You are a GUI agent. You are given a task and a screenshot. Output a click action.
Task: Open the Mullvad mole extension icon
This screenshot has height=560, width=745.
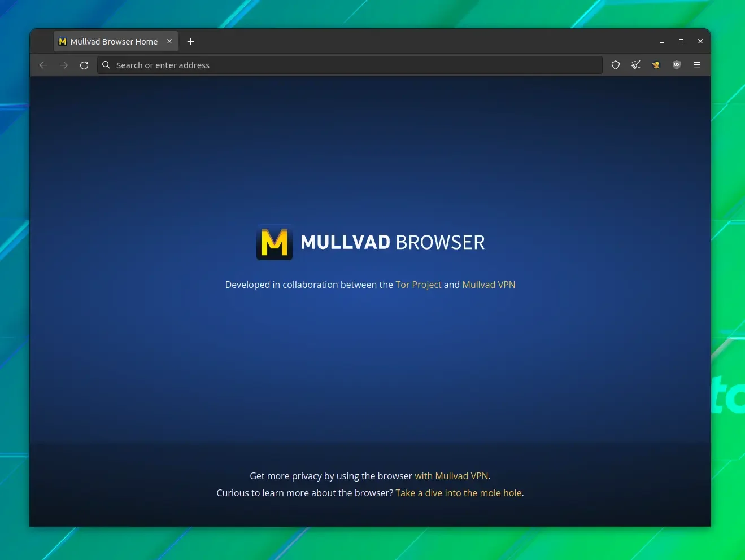[656, 65]
